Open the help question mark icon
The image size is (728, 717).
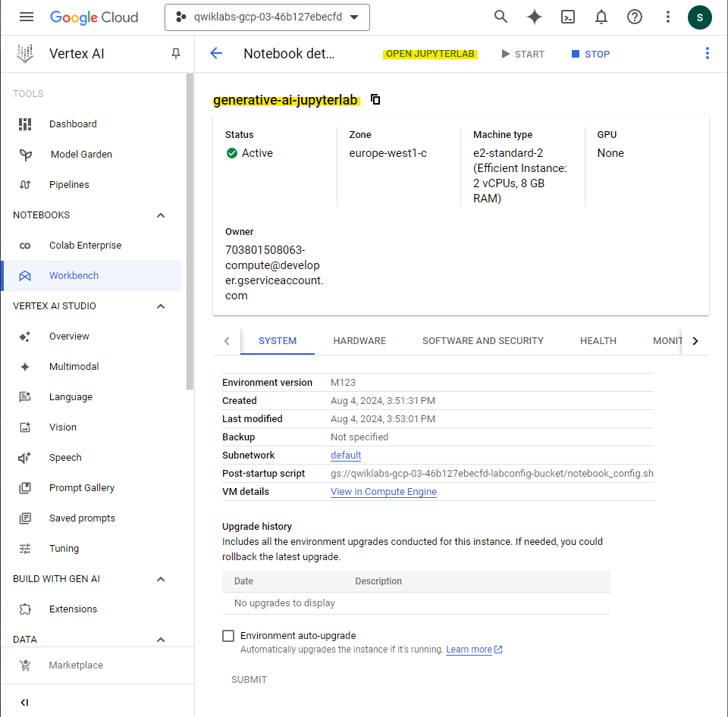coord(635,17)
